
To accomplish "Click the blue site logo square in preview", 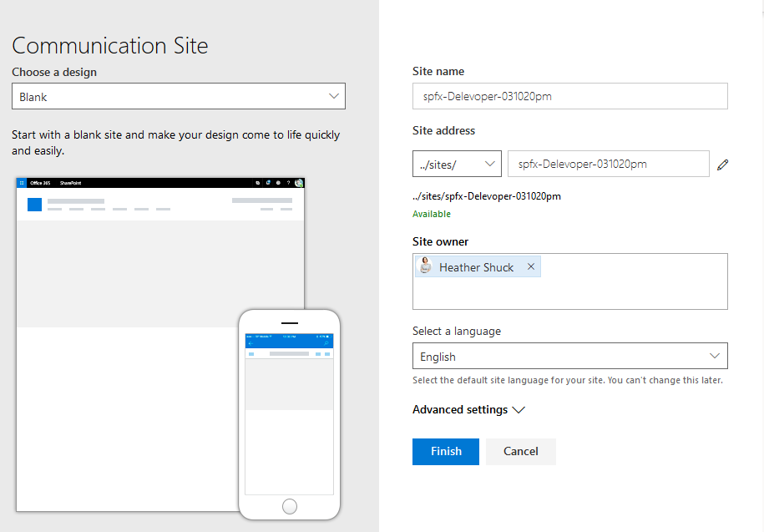I will coord(34,205).
